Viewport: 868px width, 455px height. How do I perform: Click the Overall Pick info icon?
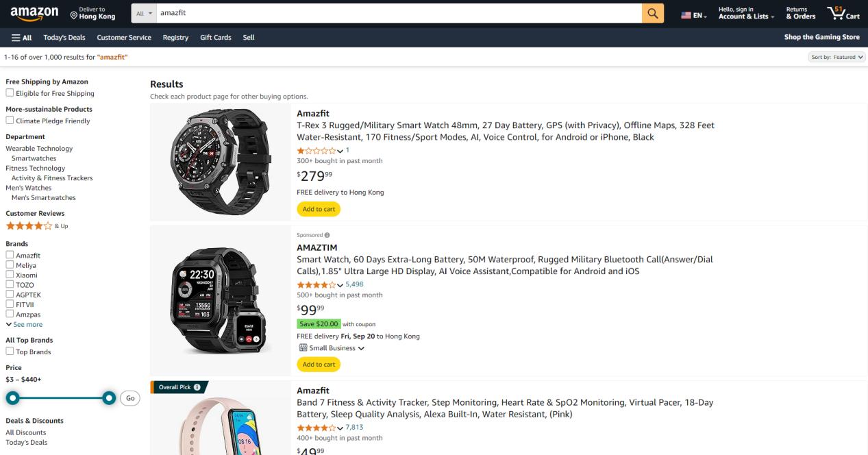(197, 387)
